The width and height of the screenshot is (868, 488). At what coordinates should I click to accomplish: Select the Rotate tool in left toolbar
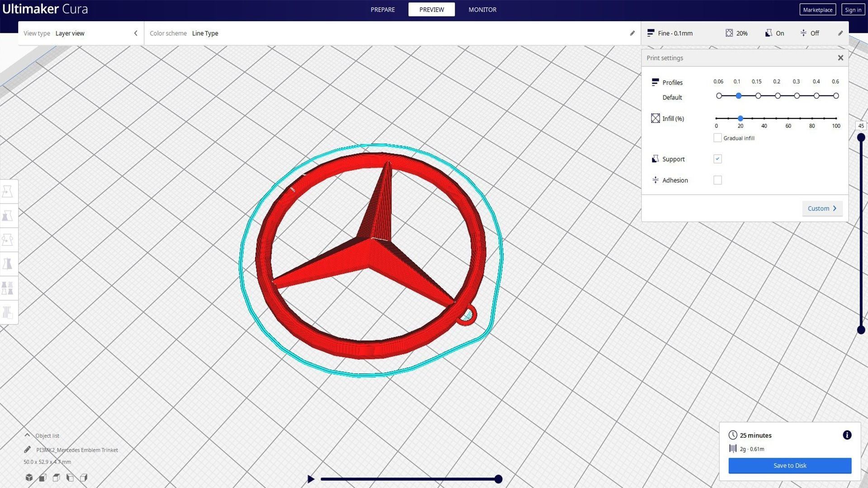pos(8,239)
